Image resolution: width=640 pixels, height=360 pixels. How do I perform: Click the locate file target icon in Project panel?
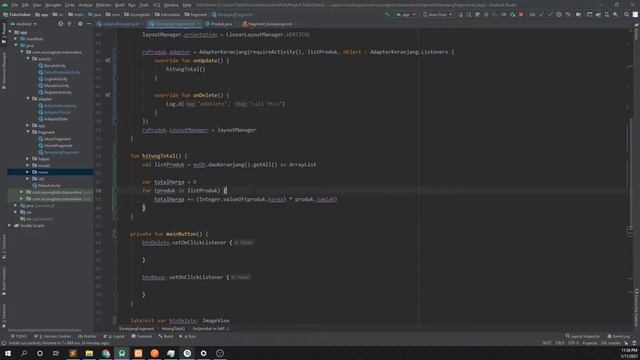(60, 24)
